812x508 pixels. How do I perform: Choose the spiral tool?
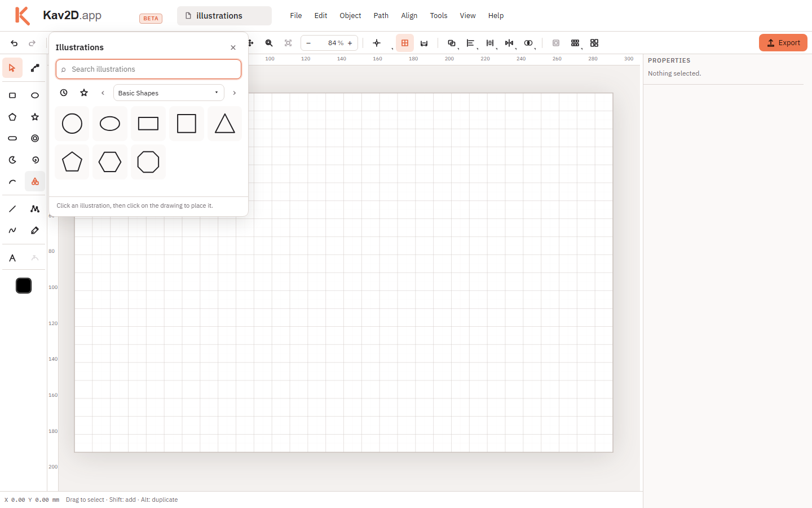(35, 160)
